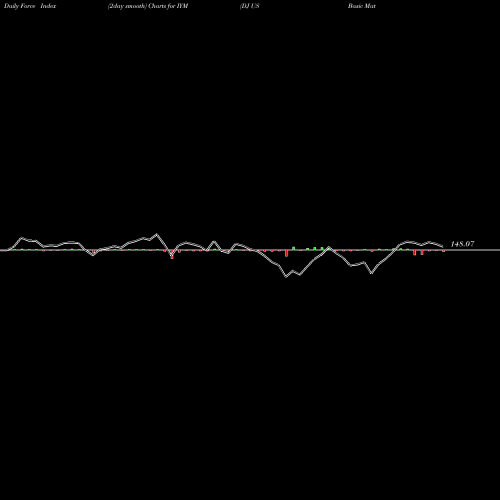Click the '(2day smooth) Charts for IYM' text
The width and height of the screenshot is (500, 500).
[148, 6]
